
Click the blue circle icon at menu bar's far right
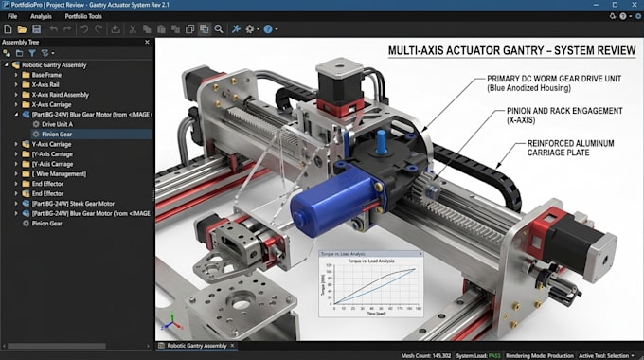pos(638,16)
